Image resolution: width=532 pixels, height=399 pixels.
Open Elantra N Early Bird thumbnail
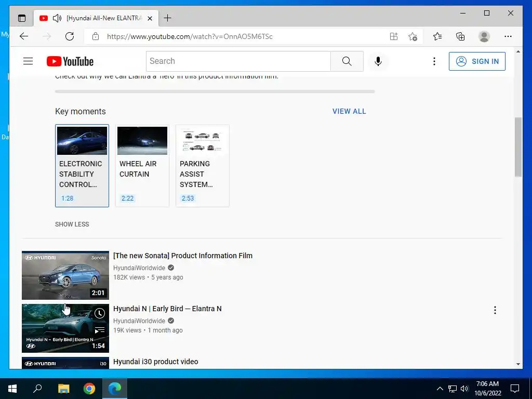pyautogui.click(x=65, y=328)
